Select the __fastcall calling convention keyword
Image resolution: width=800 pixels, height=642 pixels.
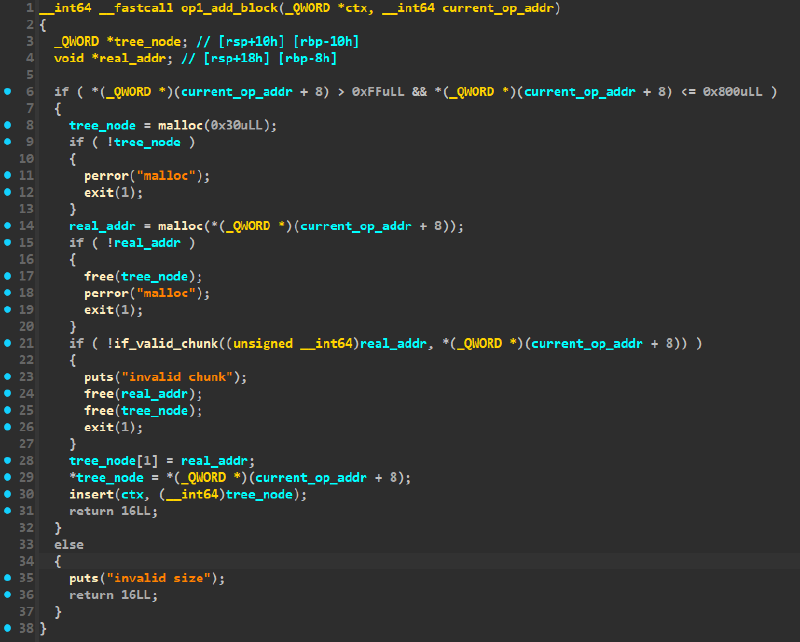pos(136,8)
